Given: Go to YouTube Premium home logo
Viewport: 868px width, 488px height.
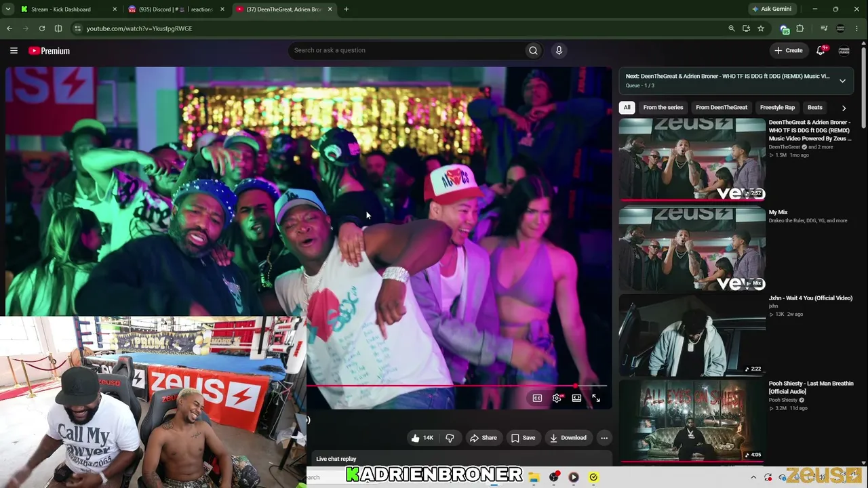Looking at the screenshot, I should pos(49,51).
